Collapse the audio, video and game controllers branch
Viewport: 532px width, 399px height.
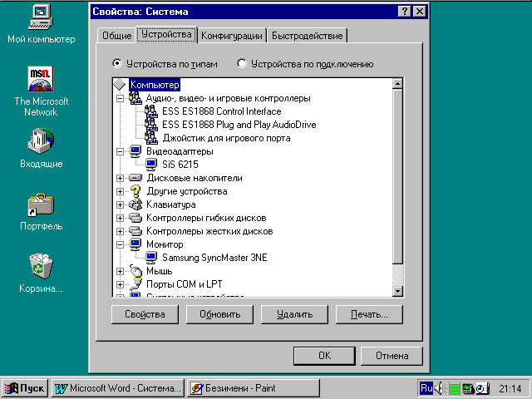120,98
